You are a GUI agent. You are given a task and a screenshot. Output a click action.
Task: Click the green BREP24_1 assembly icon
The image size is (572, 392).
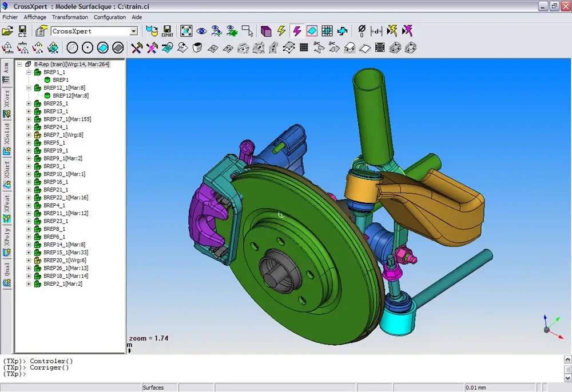point(37,127)
